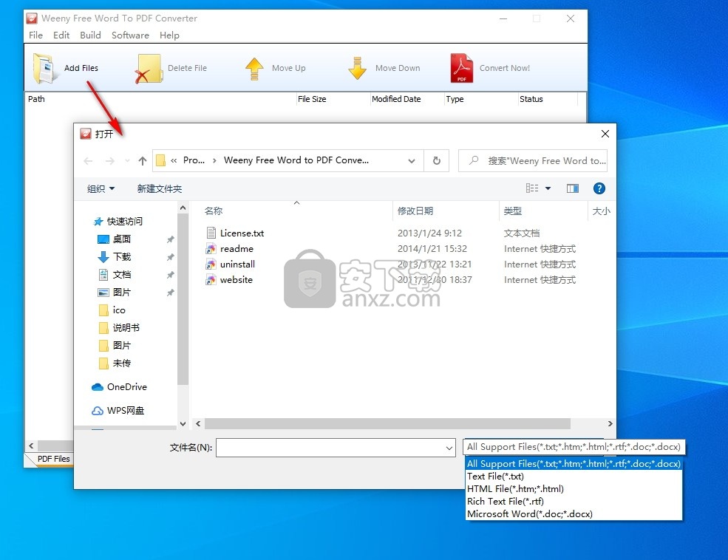This screenshot has width=728, height=560.
Task: Select OneDrive in the navigation pane
Action: (x=119, y=387)
